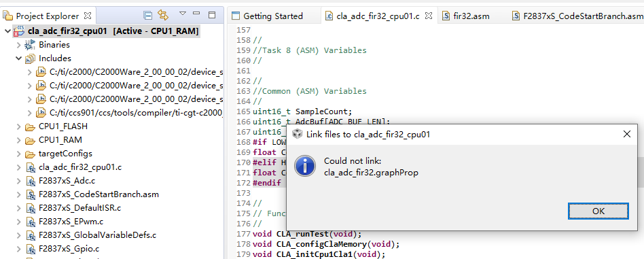Switch to the cla_adc_fir32_cpu01.c editor tab
The width and height of the screenshot is (644, 259).
378,16
